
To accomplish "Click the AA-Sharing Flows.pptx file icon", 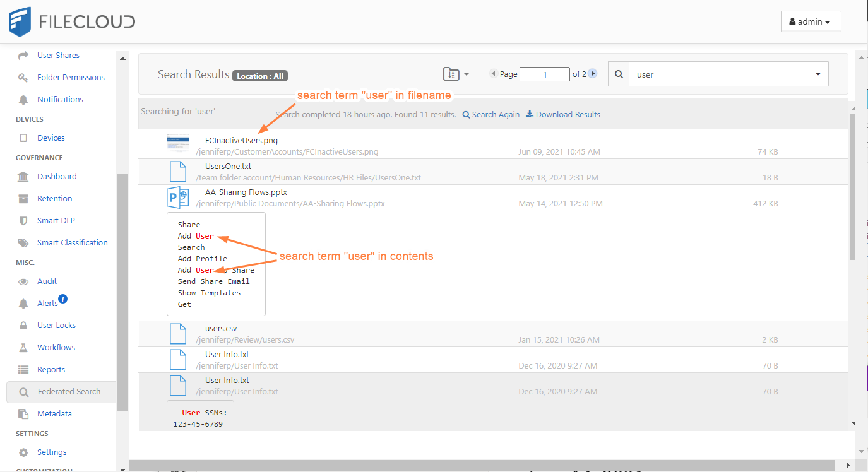I will point(178,198).
